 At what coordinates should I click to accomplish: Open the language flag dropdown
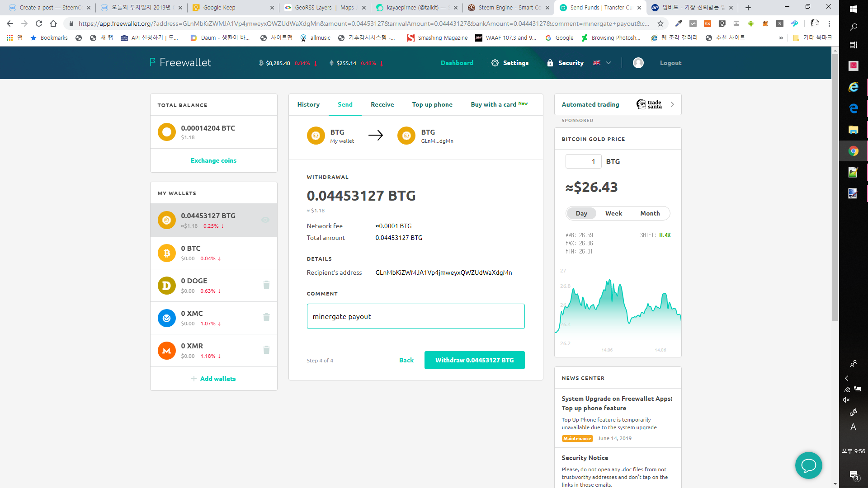[x=602, y=63]
